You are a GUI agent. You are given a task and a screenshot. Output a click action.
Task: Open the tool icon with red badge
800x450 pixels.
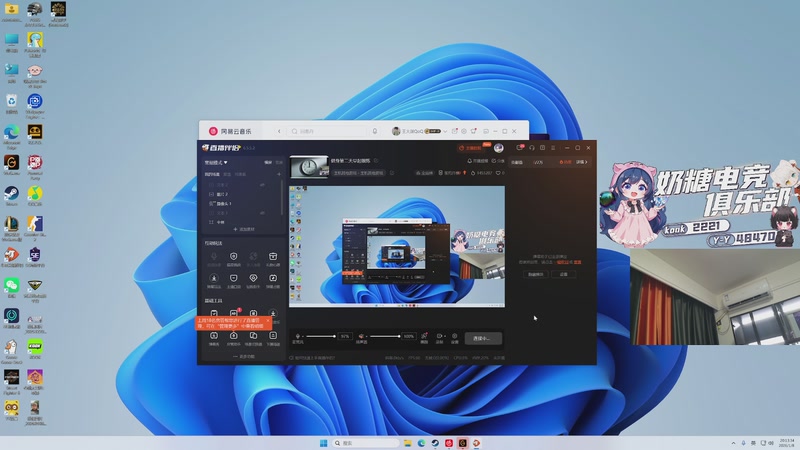[234, 313]
